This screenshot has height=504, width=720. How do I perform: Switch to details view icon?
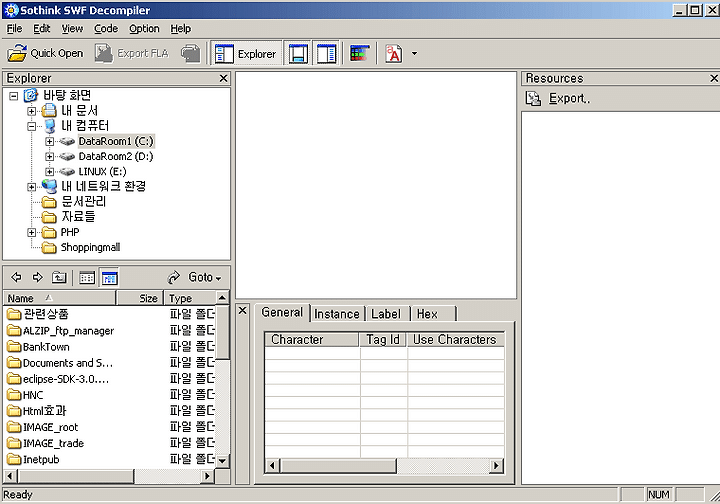pos(109,278)
